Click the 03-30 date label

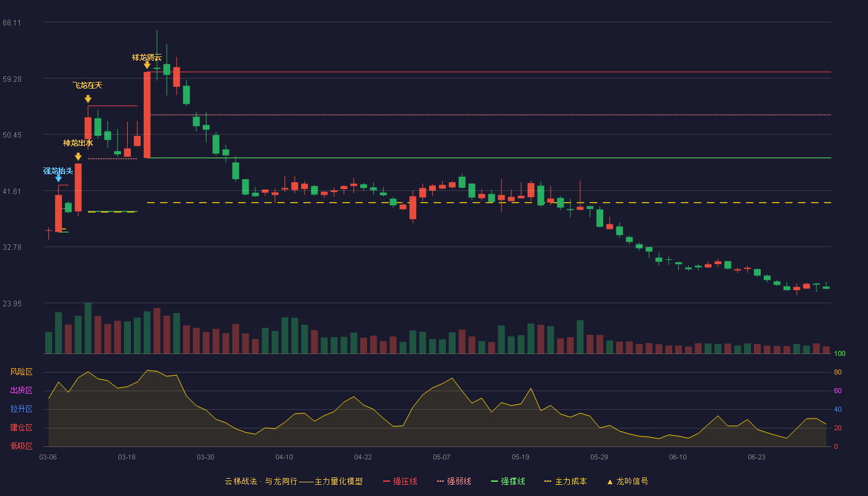click(205, 457)
